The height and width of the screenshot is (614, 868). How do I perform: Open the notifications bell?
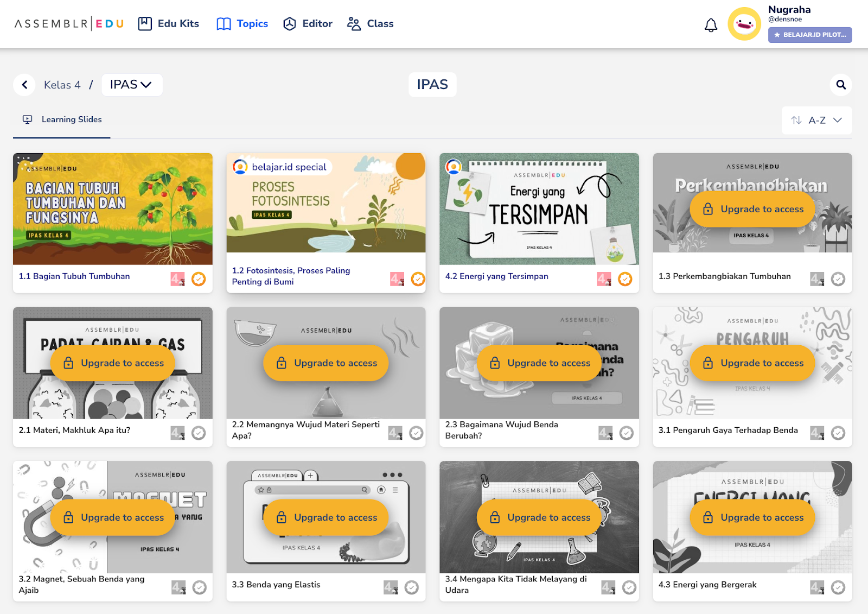coord(711,24)
